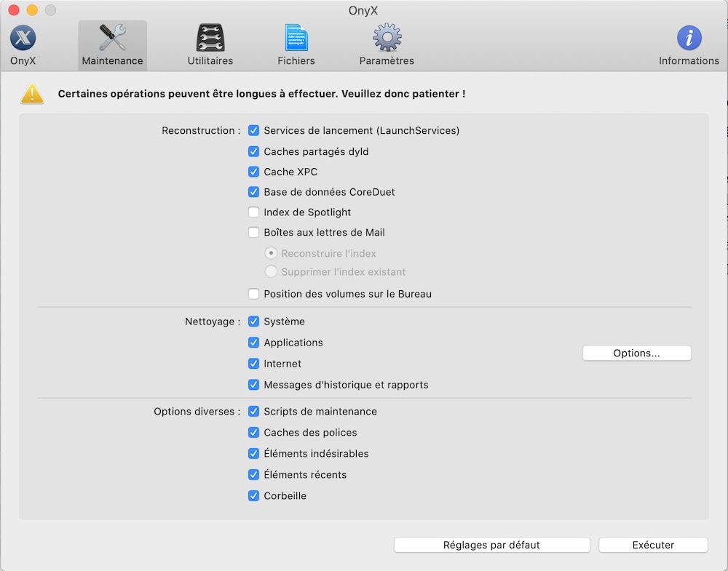
Task: Click the OnyX window title text
Action: click(363, 10)
